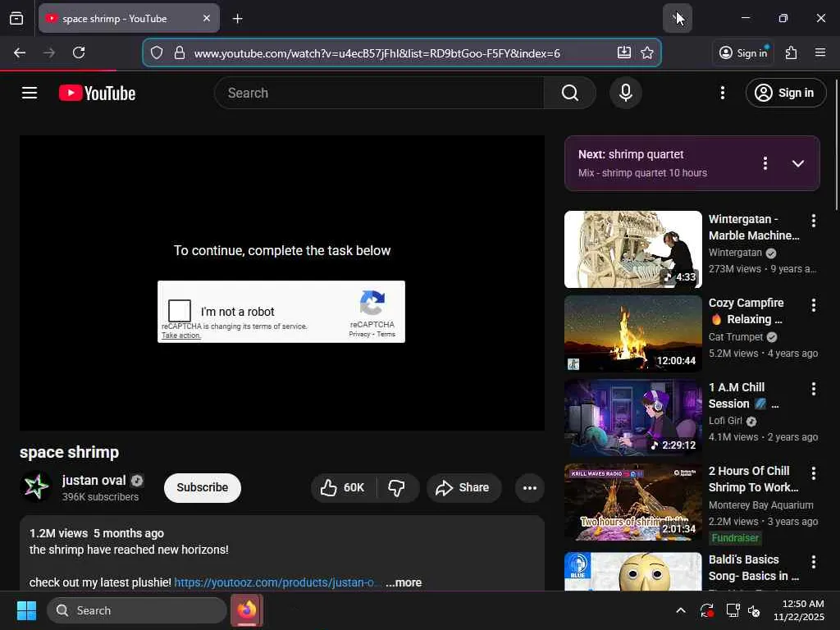The width and height of the screenshot is (840, 630).
Task: Open a new browser tab
Action: pyautogui.click(x=237, y=19)
